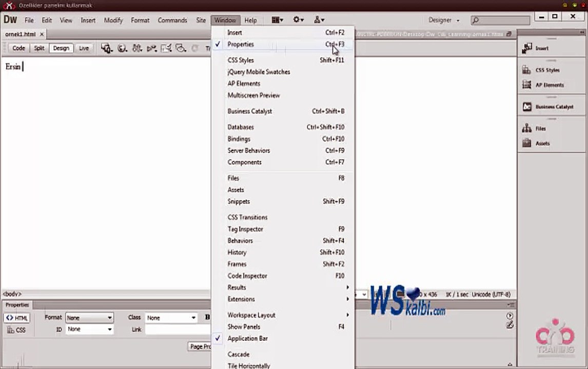Click the Link input field in Properties
This screenshot has height=369, width=588.
point(178,330)
